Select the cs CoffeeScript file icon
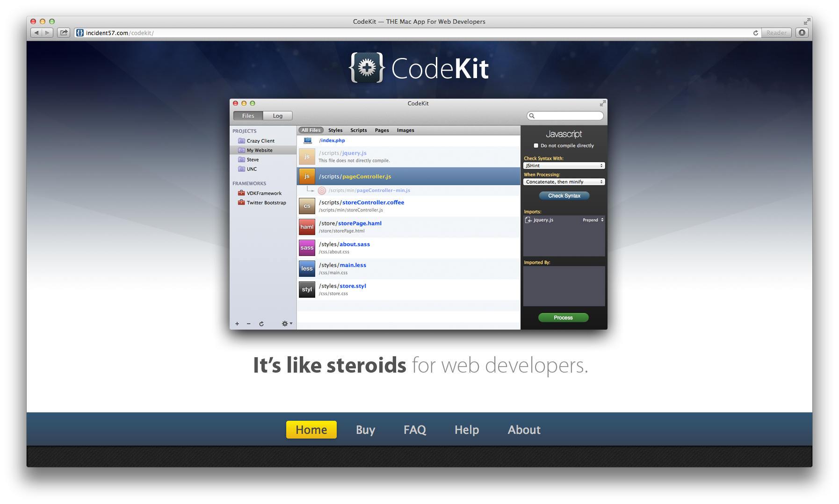Image resolution: width=839 pixels, height=504 pixels. click(x=307, y=206)
